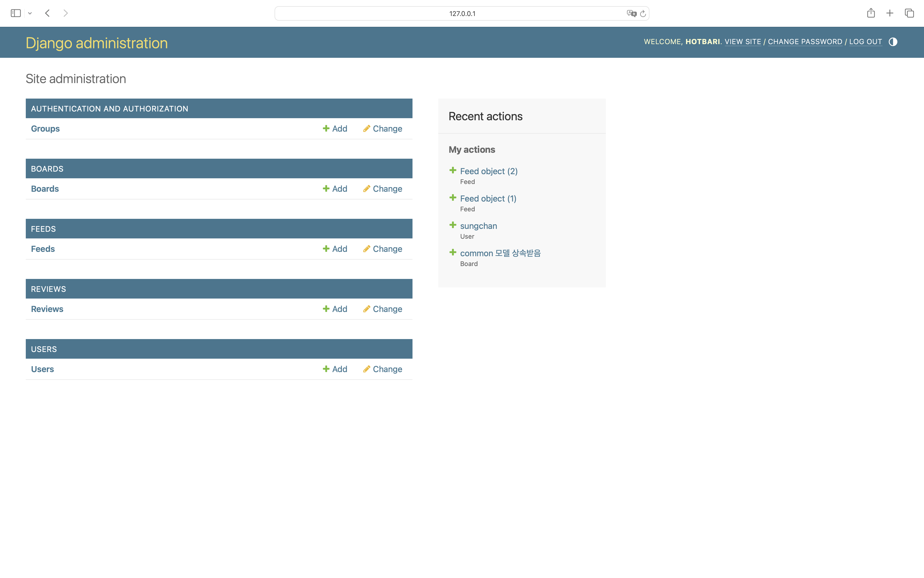Open common 모델 상속받음 board action
The width and height of the screenshot is (924, 578).
(500, 253)
